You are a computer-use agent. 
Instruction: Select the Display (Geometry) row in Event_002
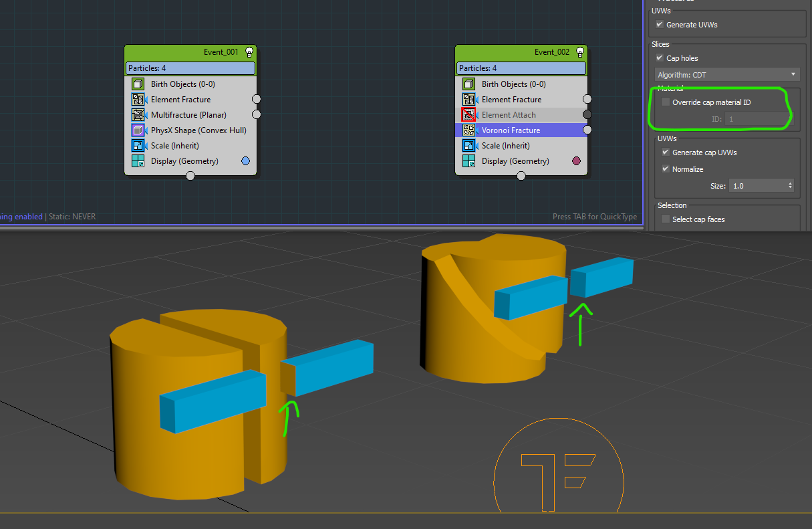(x=515, y=161)
